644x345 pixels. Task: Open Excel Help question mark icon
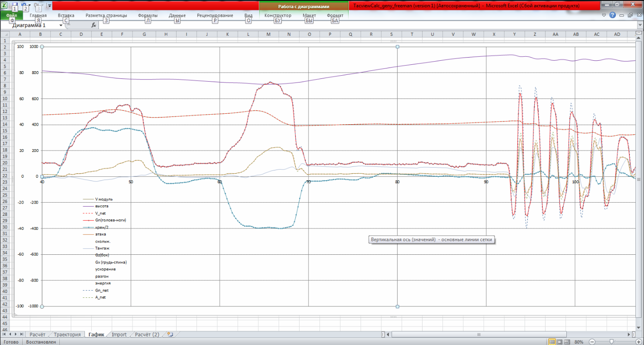tap(613, 15)
